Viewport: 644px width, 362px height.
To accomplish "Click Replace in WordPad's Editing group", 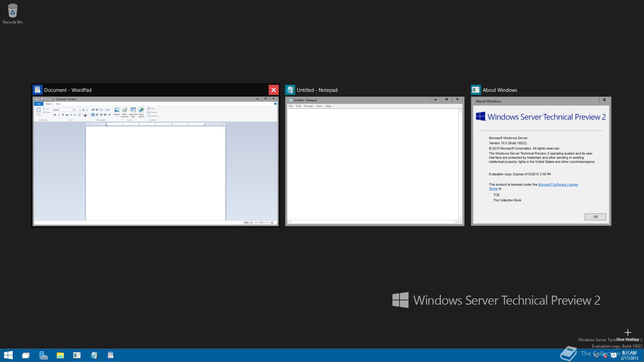I will click(152, 112).
